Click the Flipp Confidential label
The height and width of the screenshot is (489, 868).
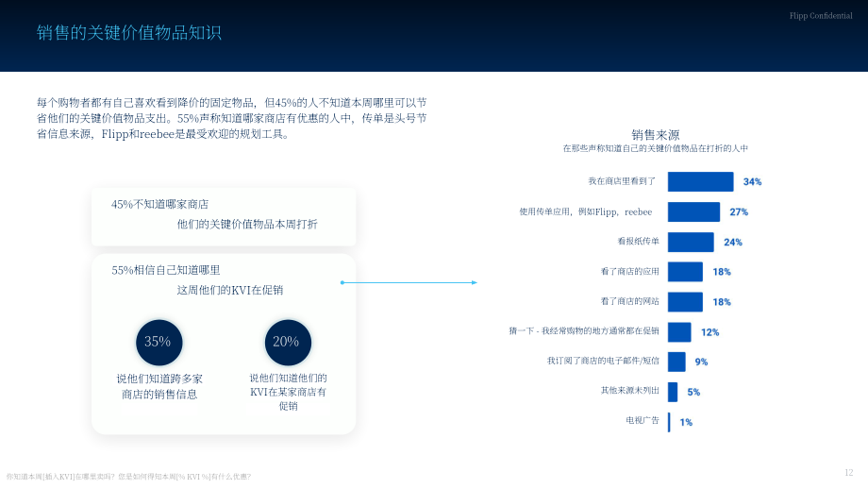coord(821,15)
